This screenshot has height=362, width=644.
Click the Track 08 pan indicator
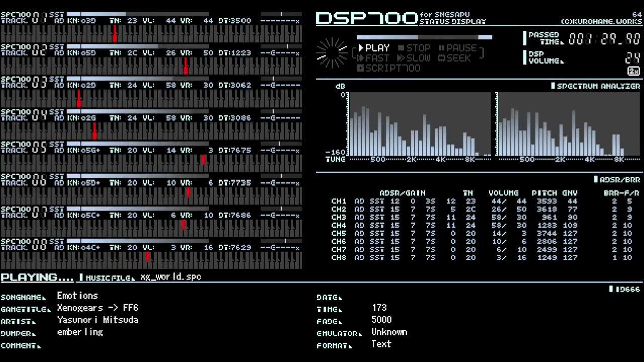[281, 241]
